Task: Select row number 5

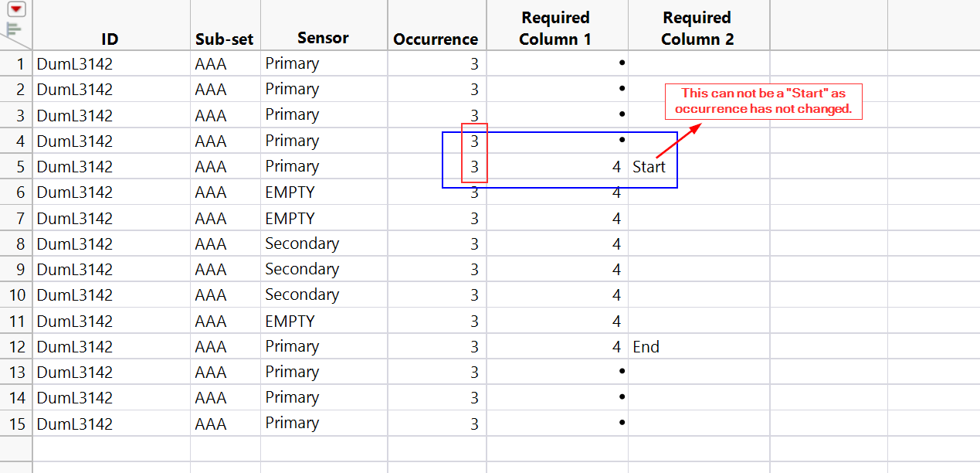Action: [16, 167]
